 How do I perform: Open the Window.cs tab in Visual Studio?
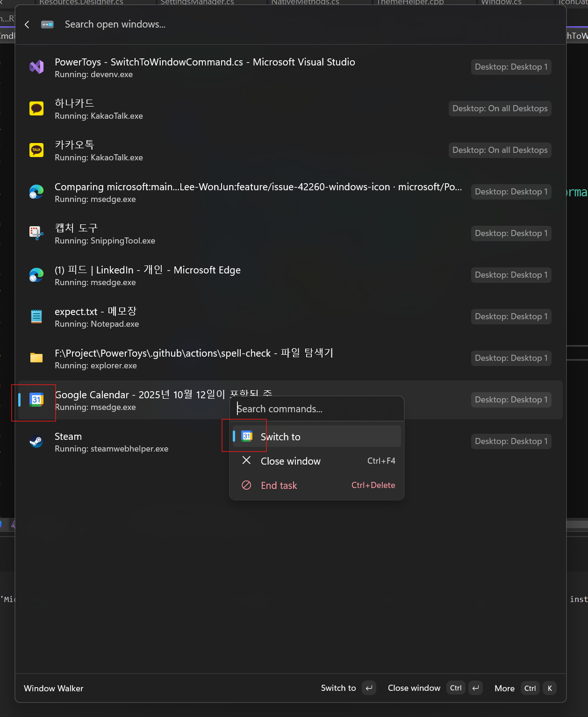click(501, 3)
